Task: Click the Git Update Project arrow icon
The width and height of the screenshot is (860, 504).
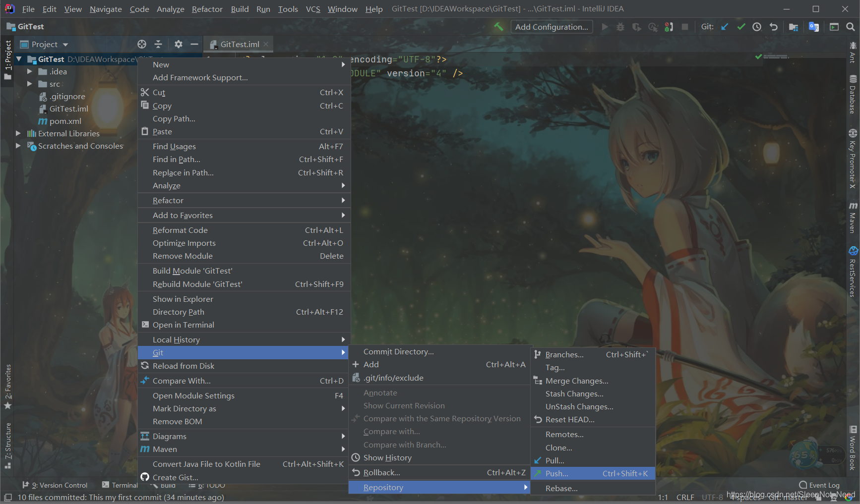Action: (725, 27)
